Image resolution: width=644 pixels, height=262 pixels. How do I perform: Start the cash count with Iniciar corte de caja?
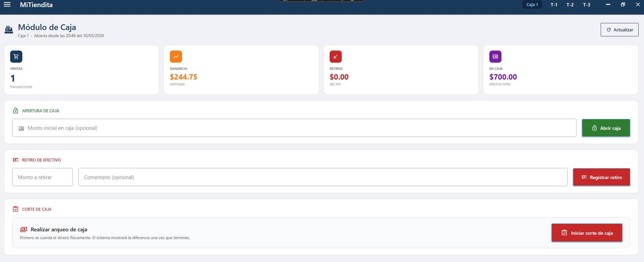[x=587, y=233]
